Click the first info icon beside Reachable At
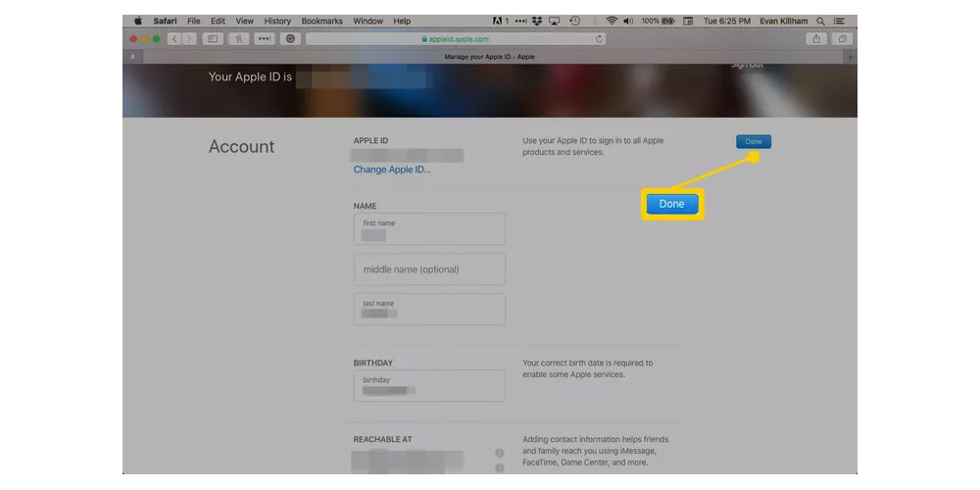 coord(500,454)
